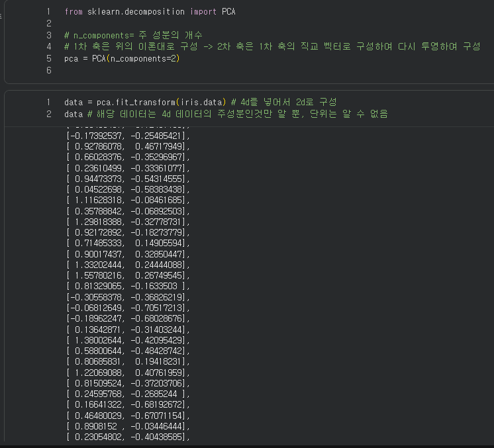Click the pca.fit_transform(iris.data) code line
This screenshot has width=494, height=448.
[201, 102]
